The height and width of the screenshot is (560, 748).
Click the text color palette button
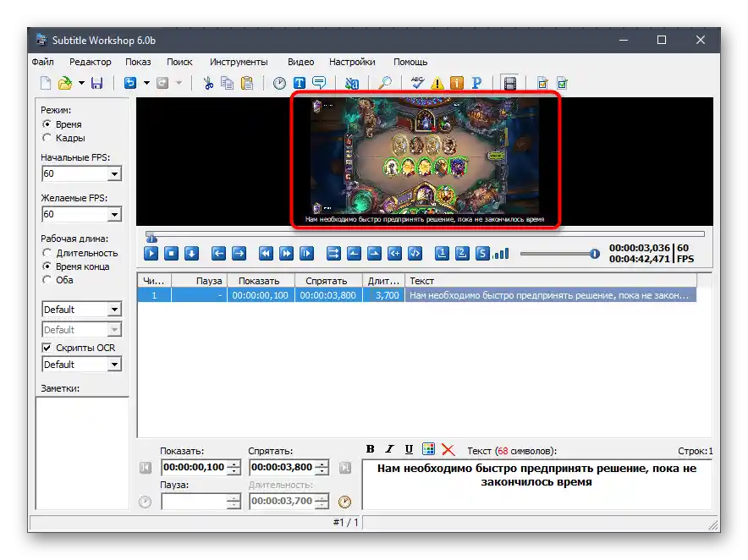point(428,450)
